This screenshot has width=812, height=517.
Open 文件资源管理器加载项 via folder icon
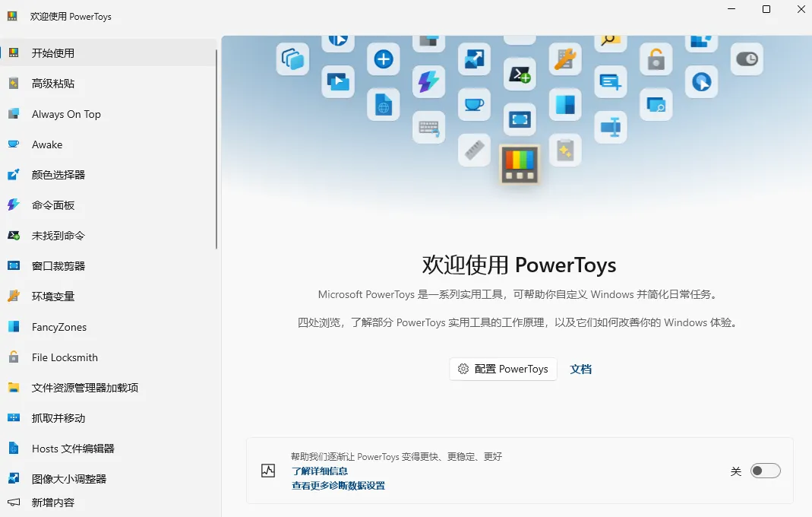[x=14, y=387]
